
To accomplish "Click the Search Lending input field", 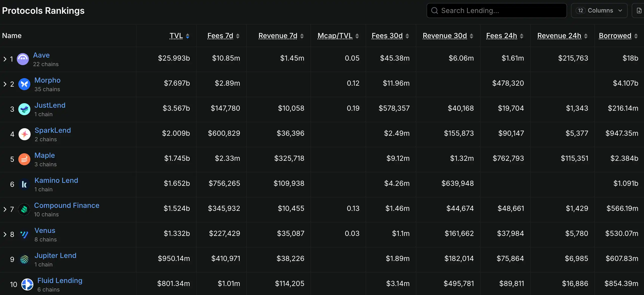I will (x=497, y=11).
